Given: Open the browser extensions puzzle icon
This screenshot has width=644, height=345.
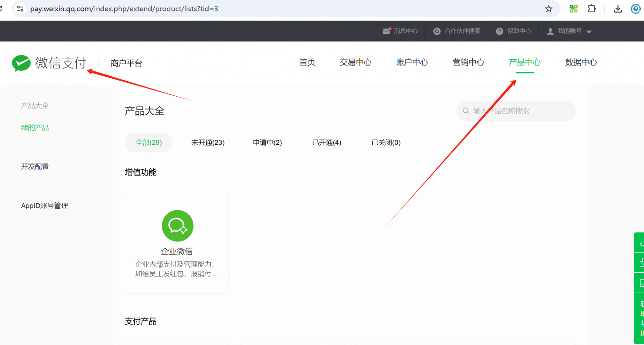Looking at the screenshot, I should tap(592, 9).
